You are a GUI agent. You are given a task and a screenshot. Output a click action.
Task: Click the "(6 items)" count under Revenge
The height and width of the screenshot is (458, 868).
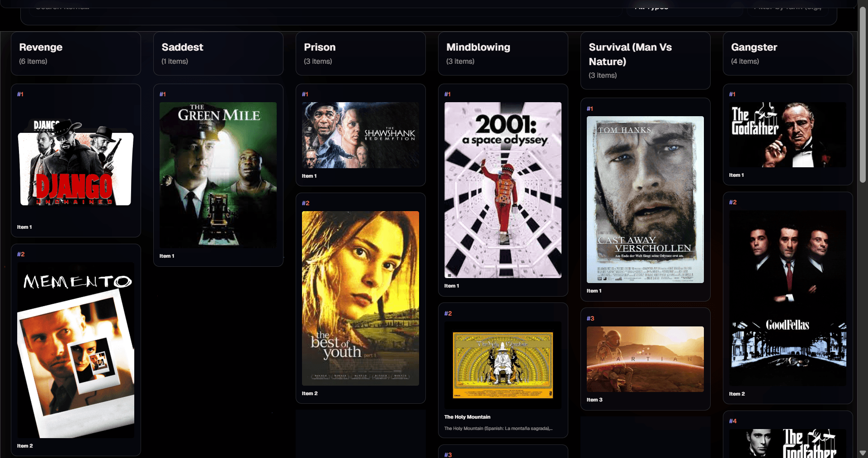[33, 61]
